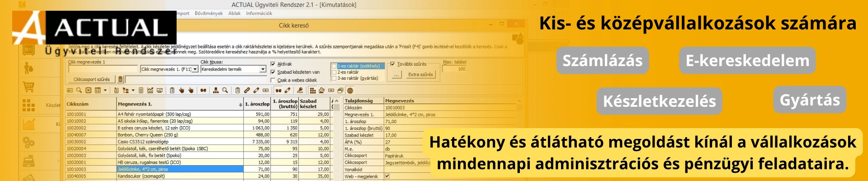Toggle the Web - megjelenik checkbox
Viewport: 868px width, 181px height.
click(387, 176)
